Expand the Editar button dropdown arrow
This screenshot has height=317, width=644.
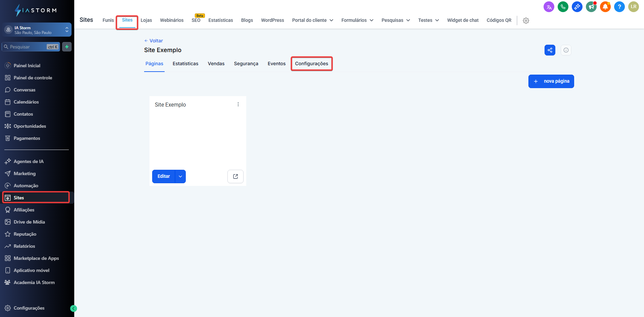(x=180, y=176)
